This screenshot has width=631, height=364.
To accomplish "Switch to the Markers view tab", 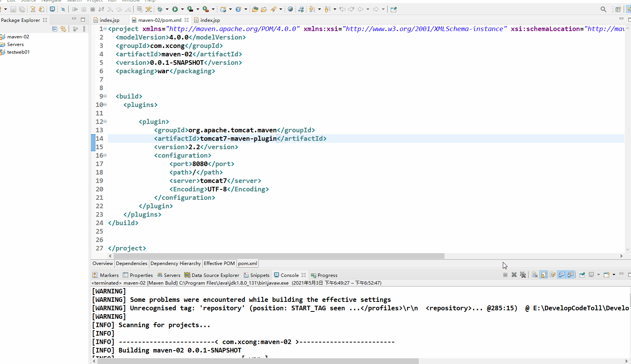I will (106, 275).
